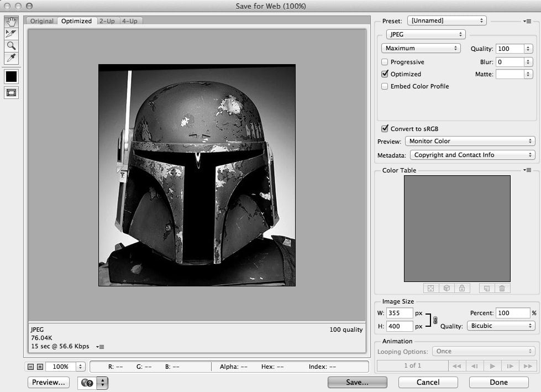
Task: Open the preview info flyout menu
Action: pos(100,347)
